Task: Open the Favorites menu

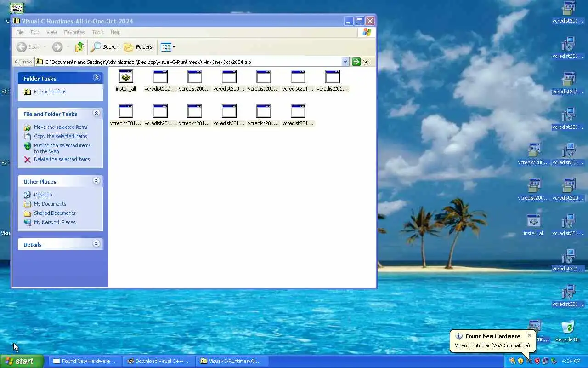Action: 74,32
